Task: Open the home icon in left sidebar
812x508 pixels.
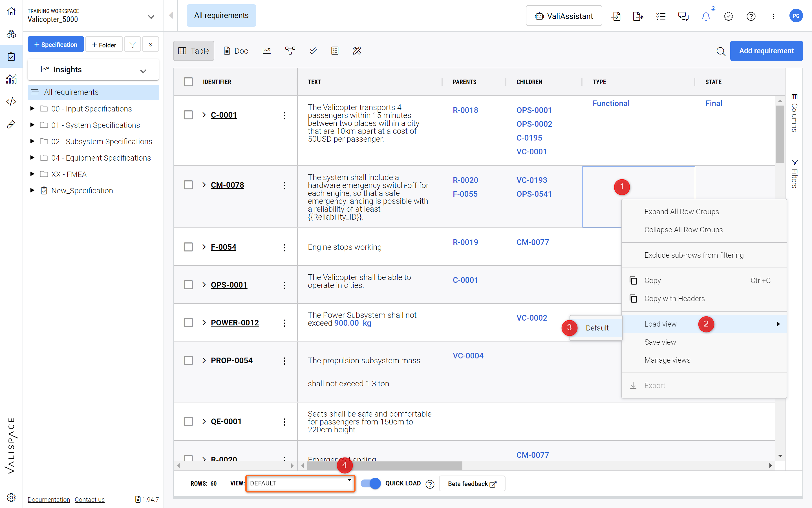Action: (11, 11)
